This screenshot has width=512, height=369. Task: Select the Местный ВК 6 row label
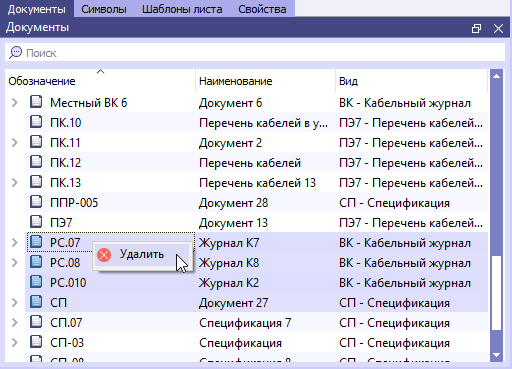[89, 103]
